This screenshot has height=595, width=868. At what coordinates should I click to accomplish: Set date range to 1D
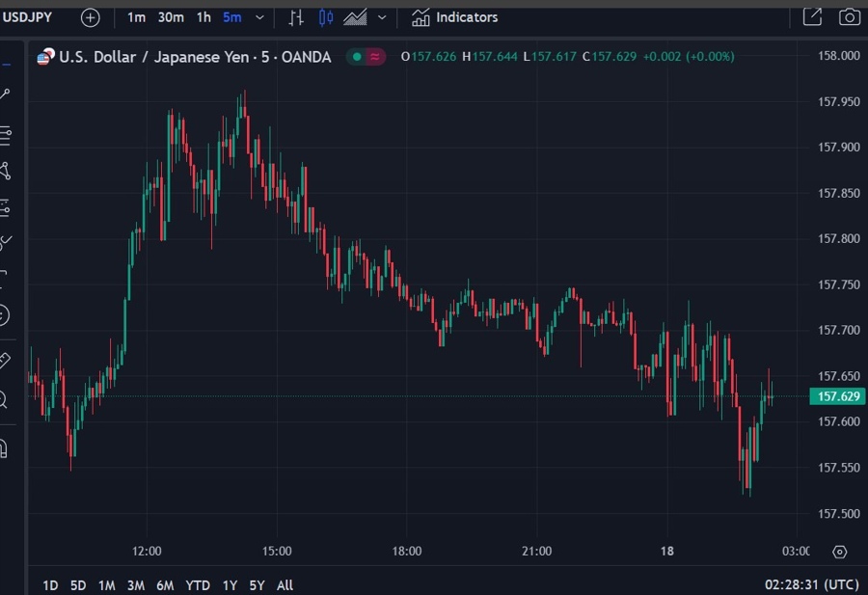coord(50,585)
